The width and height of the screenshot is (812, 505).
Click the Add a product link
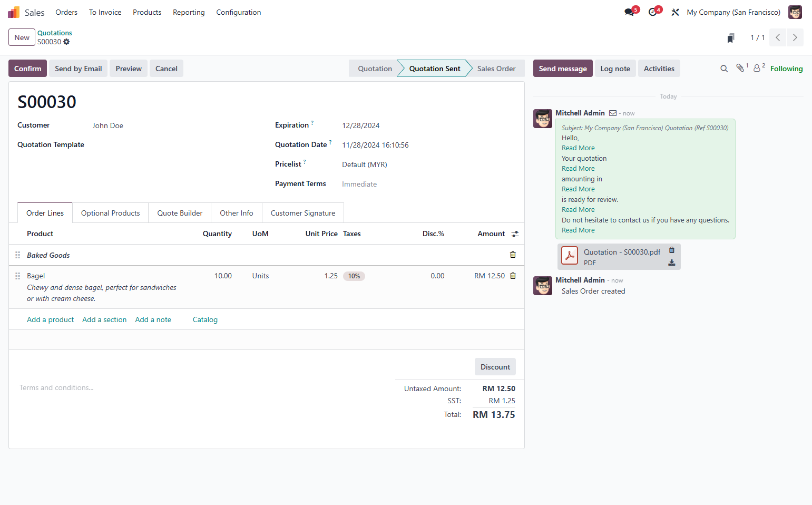tap(51, 319)
